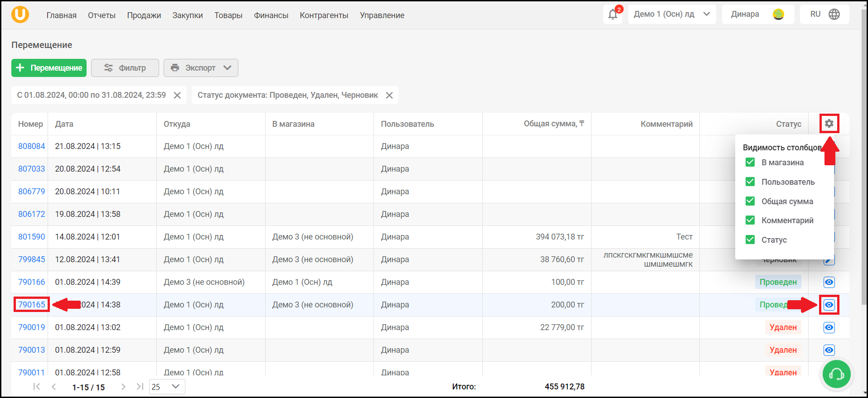This screenshot has height=398, width=868.
Task: Click the orange U logo icon
Action: tap(20, 14)
